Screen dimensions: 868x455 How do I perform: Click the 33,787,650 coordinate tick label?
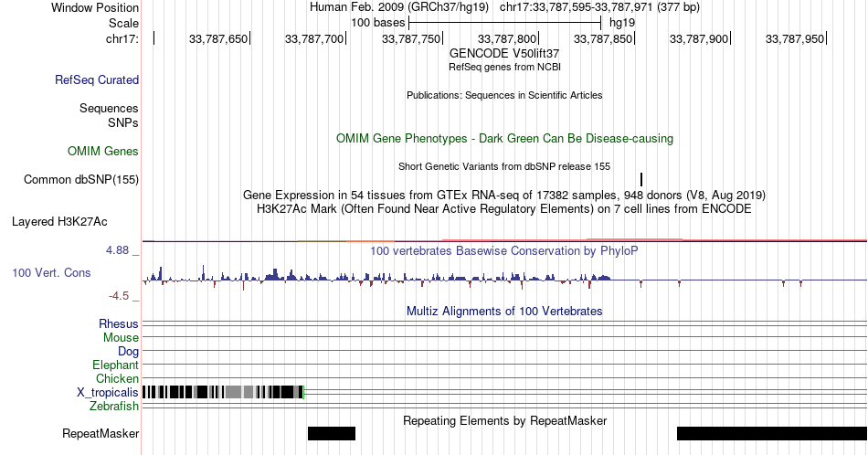[x=218, y=38]
